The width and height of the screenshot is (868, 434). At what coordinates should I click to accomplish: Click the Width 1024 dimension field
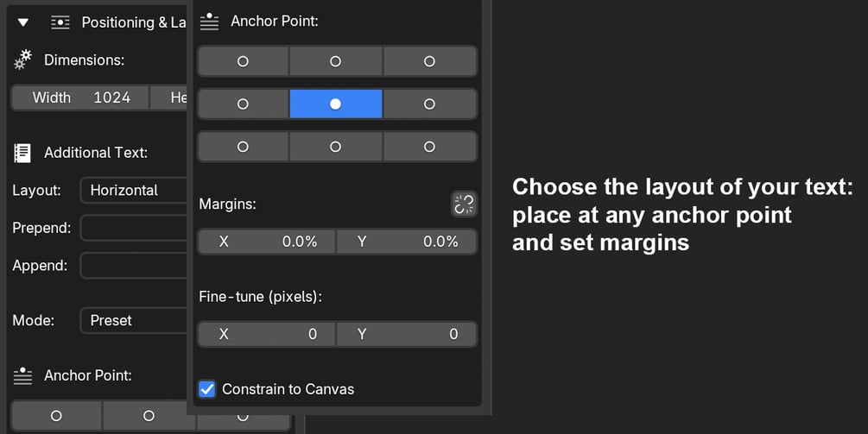(80, 97)
